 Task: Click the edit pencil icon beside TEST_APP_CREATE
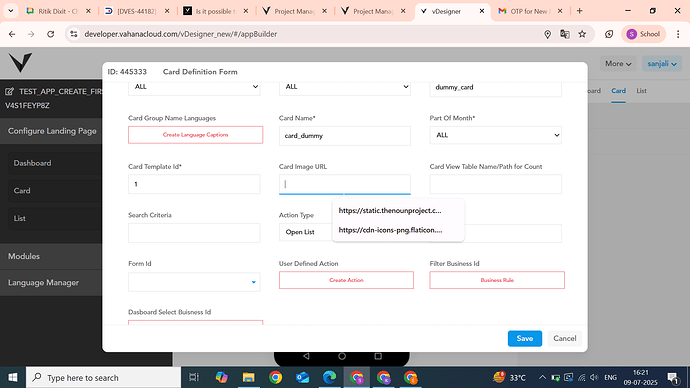tap(9, 92)
